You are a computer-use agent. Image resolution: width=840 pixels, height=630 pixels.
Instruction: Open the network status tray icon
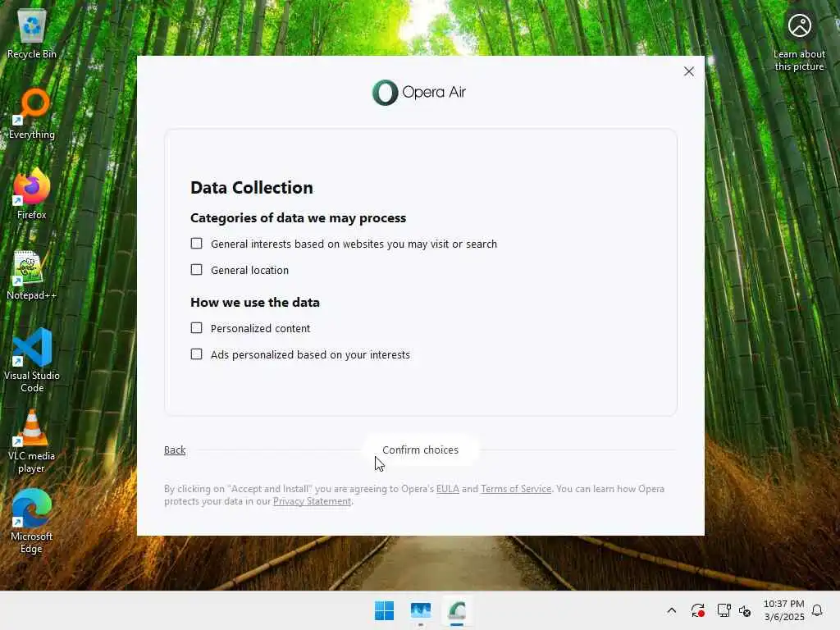[x=724, y=610]
